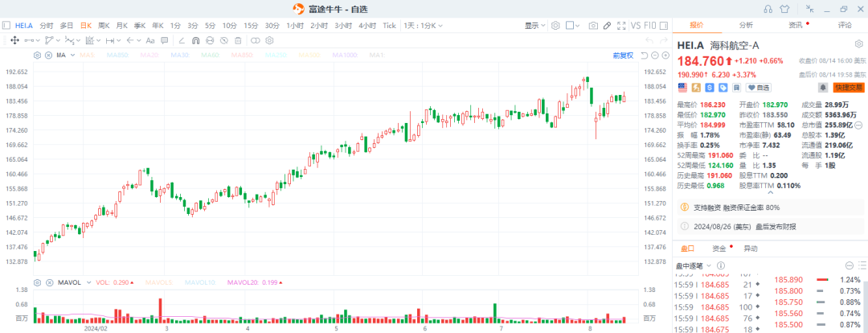Zoom in the chart with plus icon
The width and height of the screenshot is (868, 333).
click(665, 55)
